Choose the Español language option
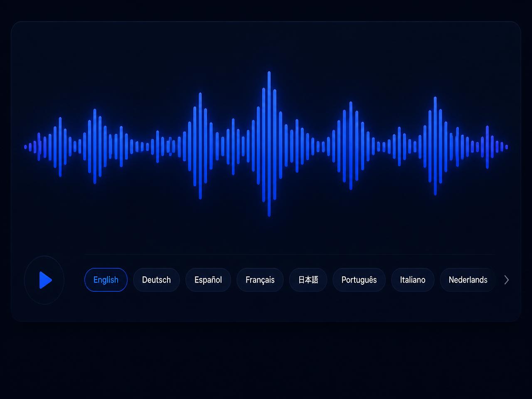Image resolution: width=532 pixels, height=399 pixels. pyautogui.click(x=208, y=280)
